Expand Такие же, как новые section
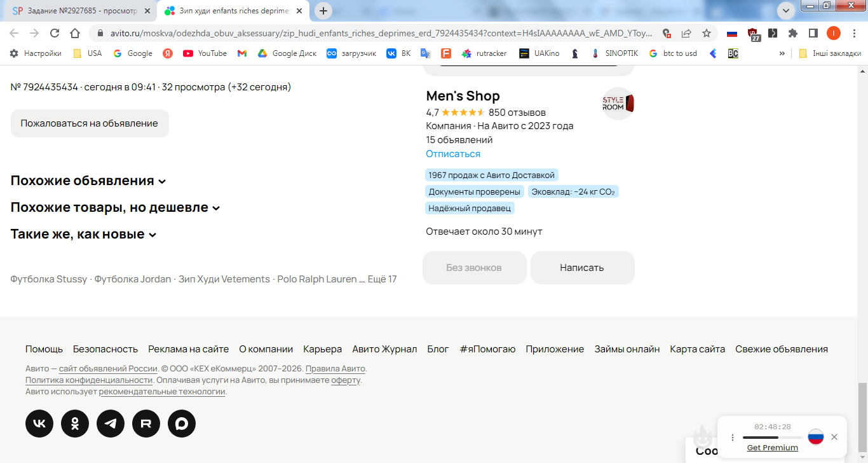The height and width of the screenshot is (463, 868). point(83,234)
